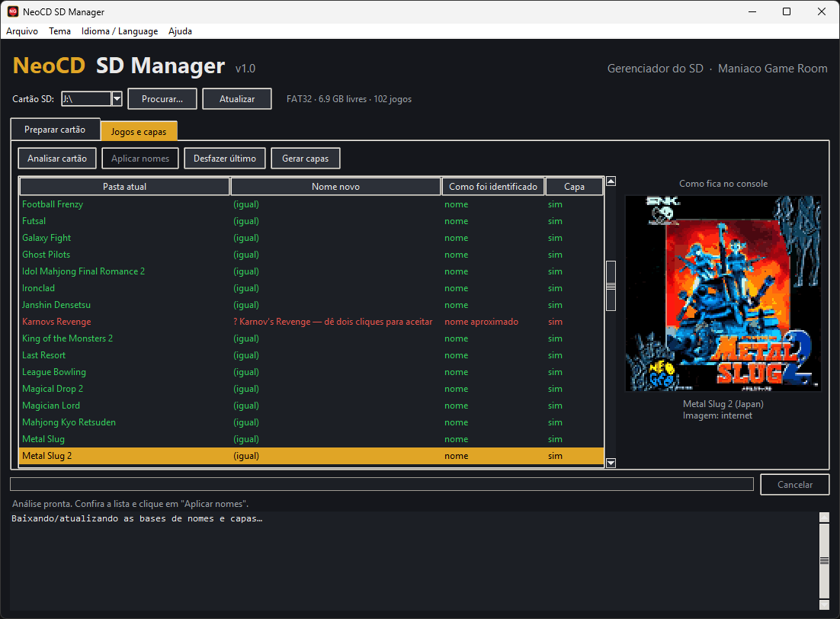
Task: Click the log panel scrollbar thumb
Action: pyautogui.click(x=825, y=560)
